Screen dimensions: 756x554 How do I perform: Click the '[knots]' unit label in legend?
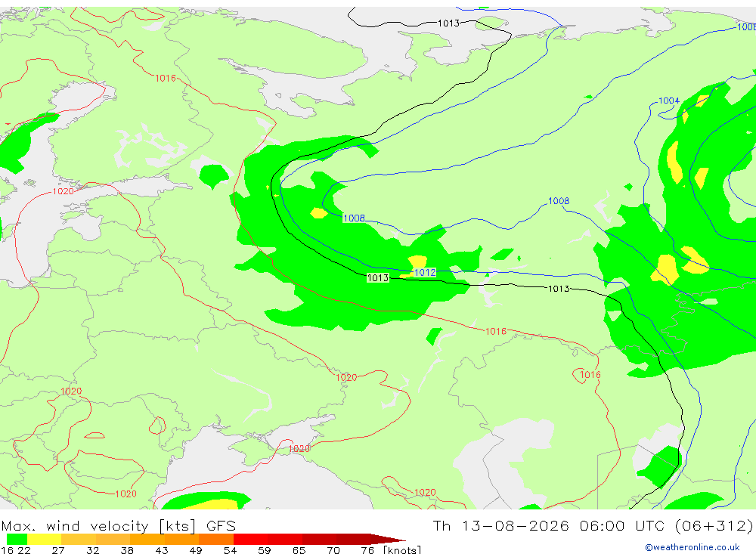click(402, 549)
